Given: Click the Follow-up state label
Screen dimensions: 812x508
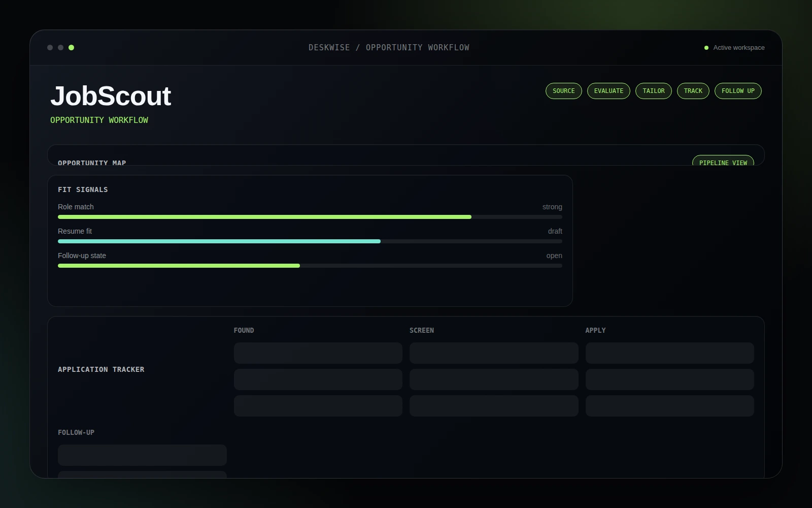Looking at the screenshot, I should pos(82,256).
